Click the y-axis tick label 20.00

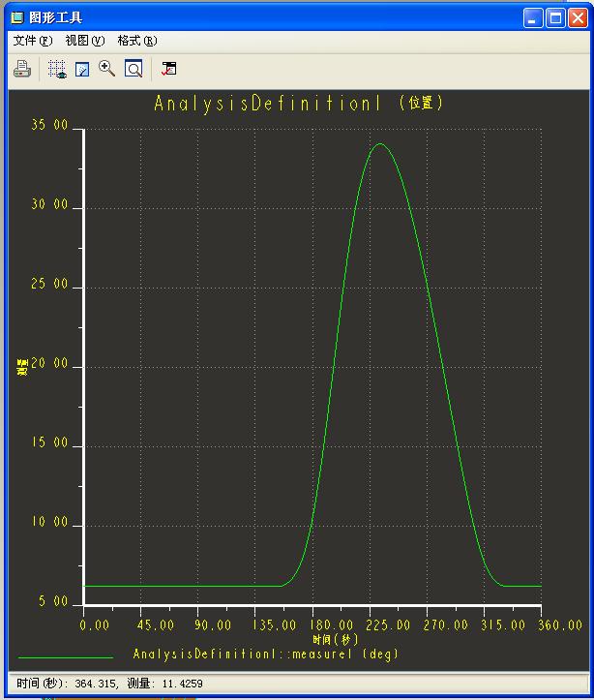49,362
